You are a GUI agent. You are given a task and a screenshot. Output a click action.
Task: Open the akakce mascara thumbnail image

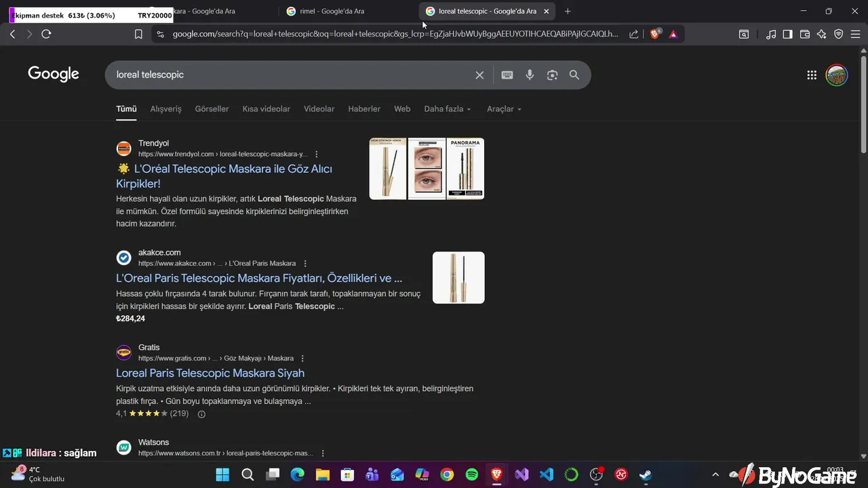coord(458,278)
